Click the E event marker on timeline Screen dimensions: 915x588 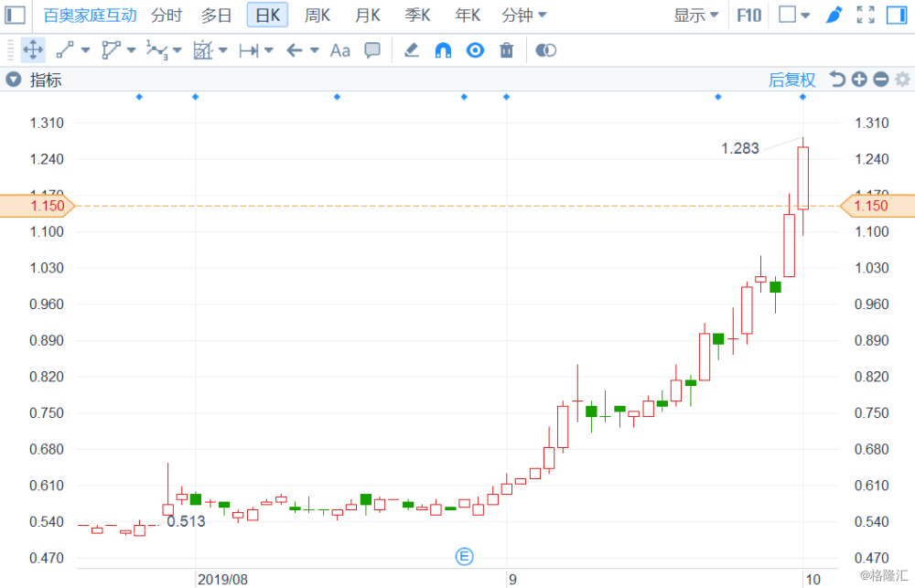coord(465,556)
